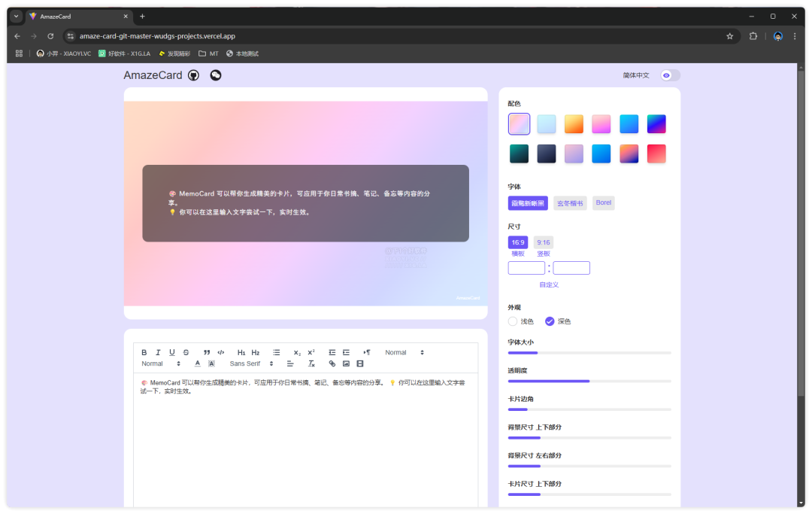Click the browser address bar URL
812x514 pixels.
pos(157,36)
